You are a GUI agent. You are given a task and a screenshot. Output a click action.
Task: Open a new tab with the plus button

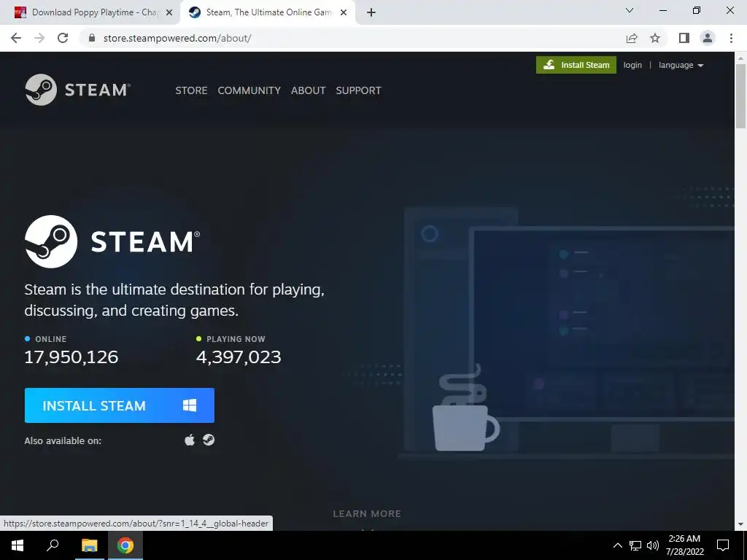click(x=371, y=12)
